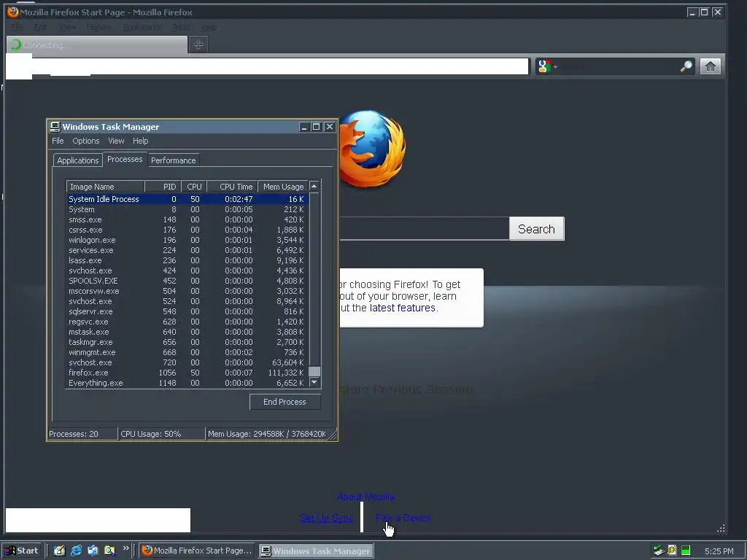Screen dimensions: 747x560
Task: Open the About Mozilla link
Action: point(366,497)
